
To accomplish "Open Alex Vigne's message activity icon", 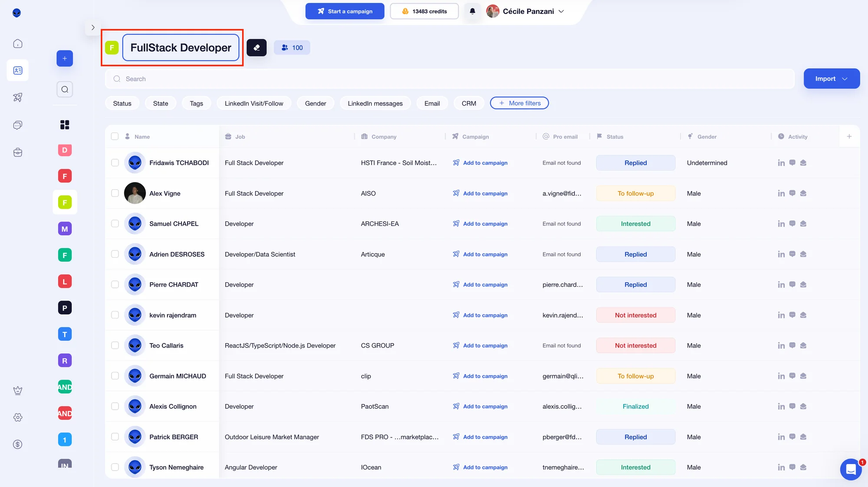I will 792,193.
